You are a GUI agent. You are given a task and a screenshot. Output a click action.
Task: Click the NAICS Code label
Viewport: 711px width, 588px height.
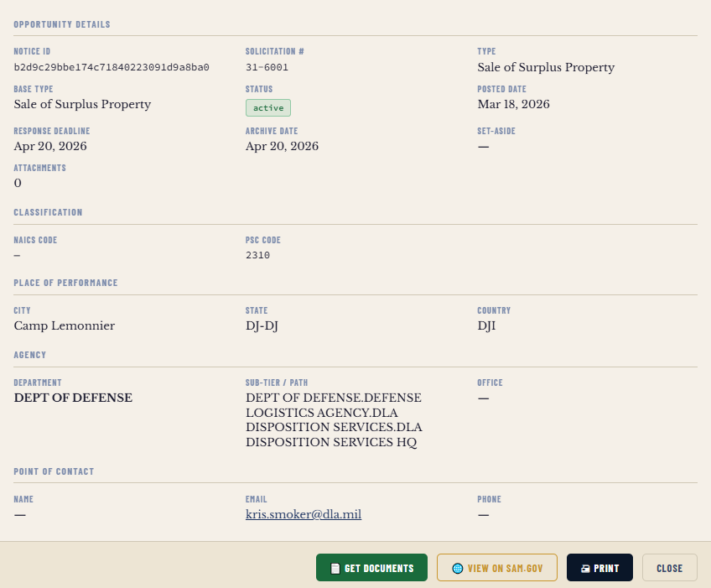[x=35, y=240]
